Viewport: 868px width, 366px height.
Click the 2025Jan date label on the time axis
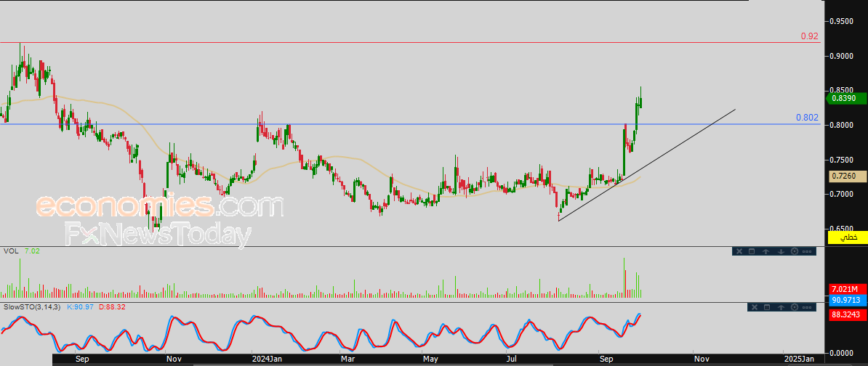pos(799,359)
